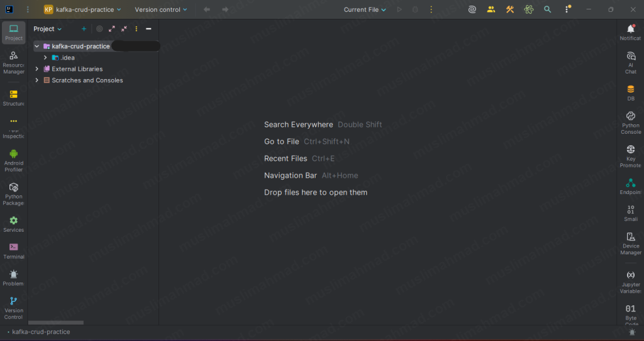The height and width of the screenshot is (341, 644).
Task: Open the Problems tool window
Action: tap(14, 278)
